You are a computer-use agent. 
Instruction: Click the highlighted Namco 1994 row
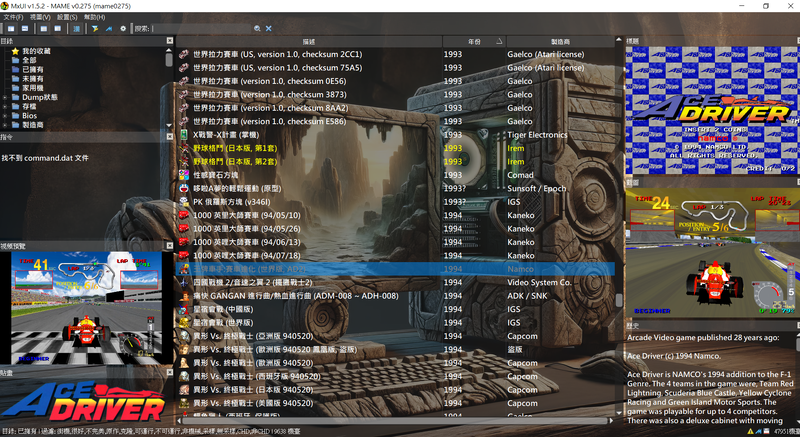tap(395, 269)
